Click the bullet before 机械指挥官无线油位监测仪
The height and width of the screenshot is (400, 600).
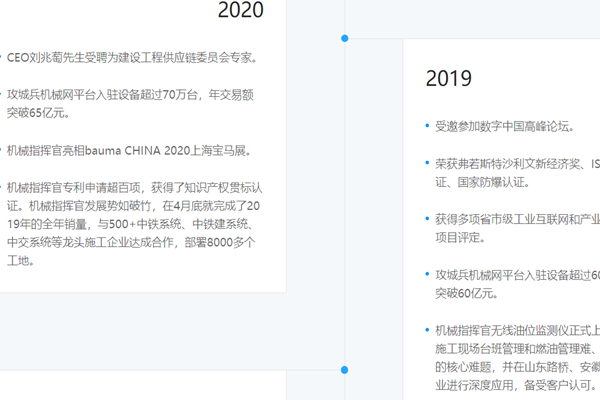[426, 329]
